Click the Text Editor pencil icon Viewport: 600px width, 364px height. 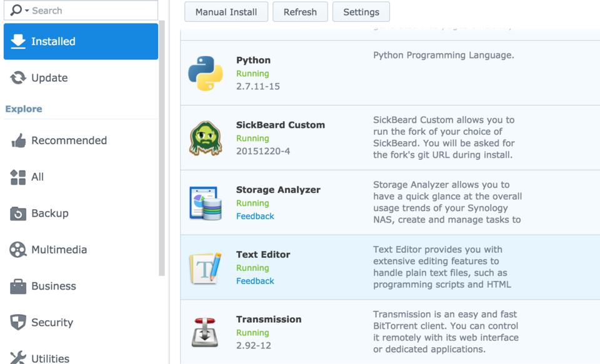click(206, 268)
